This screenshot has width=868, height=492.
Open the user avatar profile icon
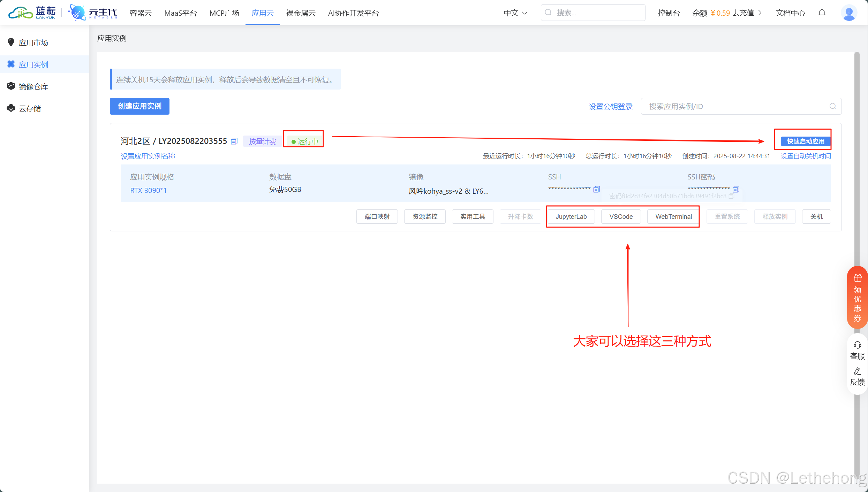coord(849,13)
